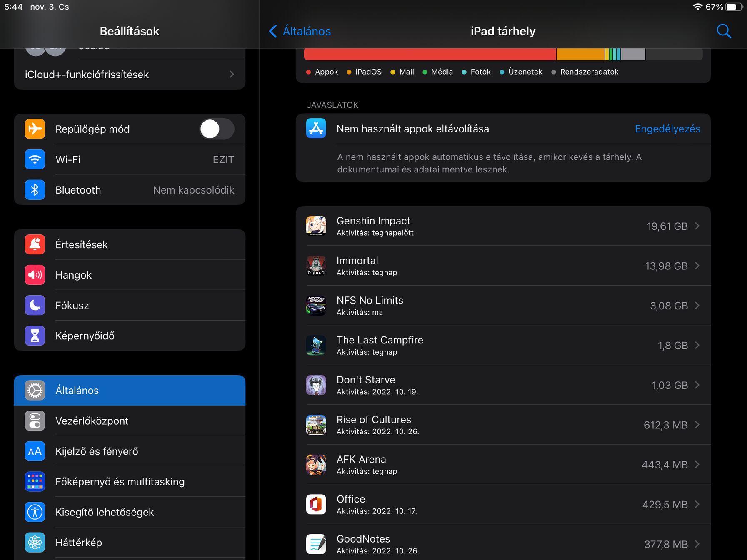Screen dimensions: 747x560
Task: Open Genshin Impact details chevron
Action: [x=697, y=226]
